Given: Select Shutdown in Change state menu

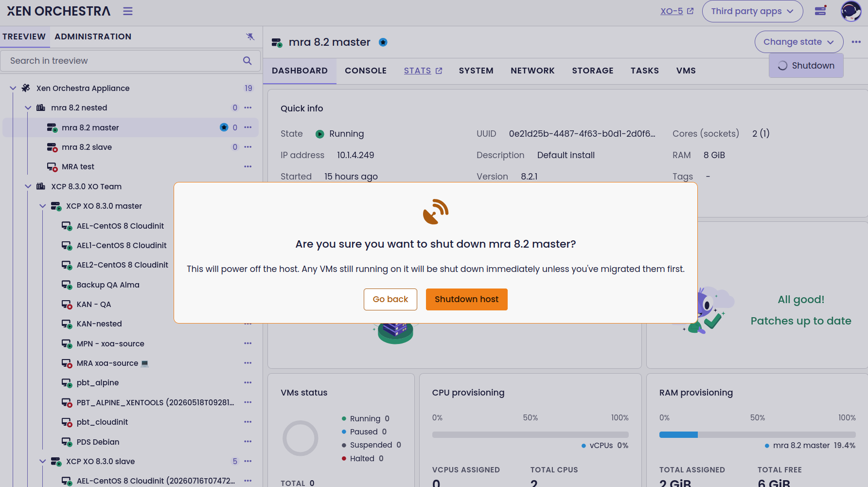Looking at the screenshot, I should click(806, 66).
